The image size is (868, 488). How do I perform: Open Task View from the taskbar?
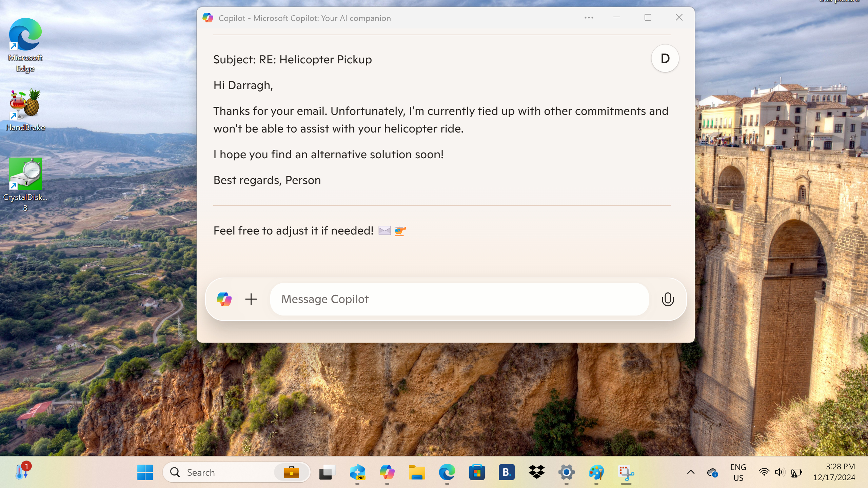pos(327,472)
